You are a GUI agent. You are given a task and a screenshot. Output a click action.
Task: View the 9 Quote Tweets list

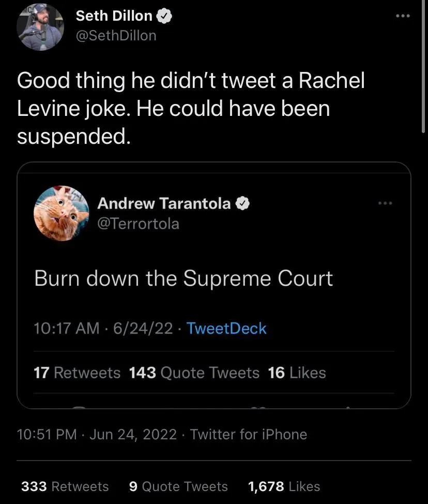tap(178, 486)
